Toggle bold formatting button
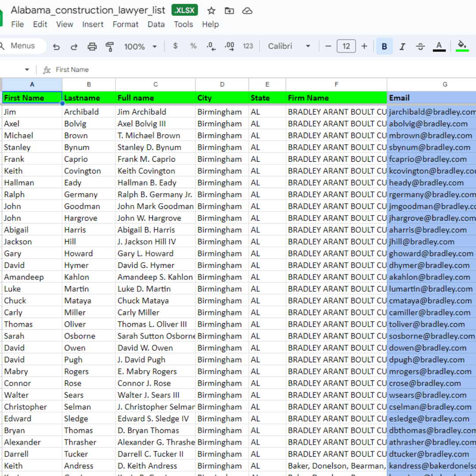The width and height of the screenshot is (476, 476). (384, 46)
